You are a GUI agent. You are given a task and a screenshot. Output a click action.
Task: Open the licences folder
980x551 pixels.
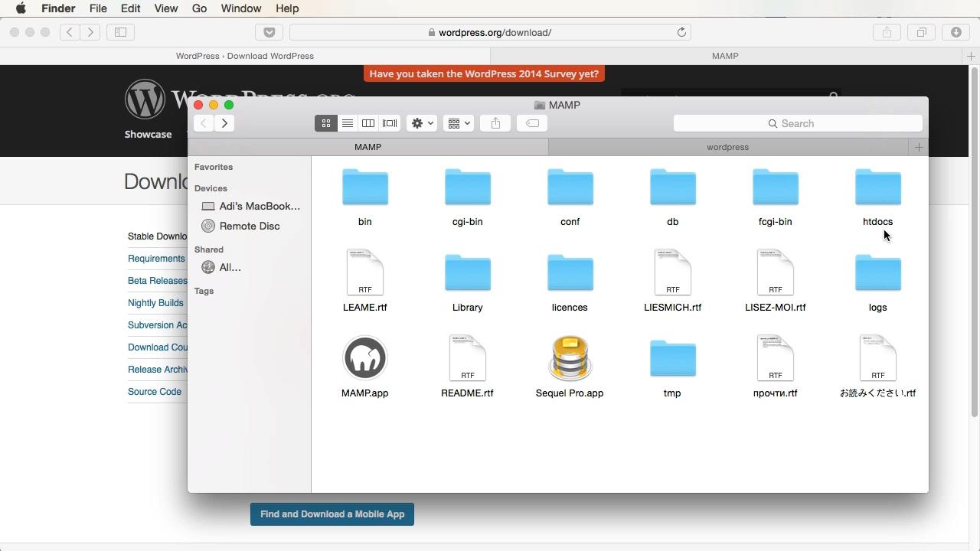[x=570, y=274]
